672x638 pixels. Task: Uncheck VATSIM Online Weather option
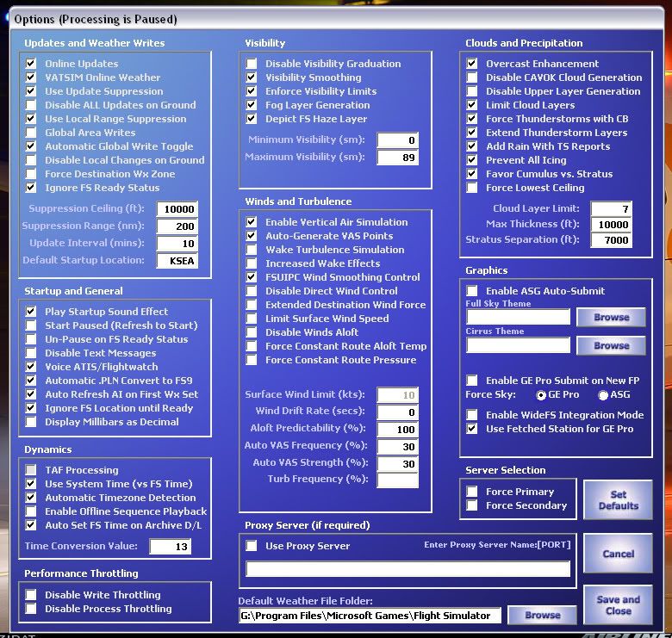click(x=31, y=77)
